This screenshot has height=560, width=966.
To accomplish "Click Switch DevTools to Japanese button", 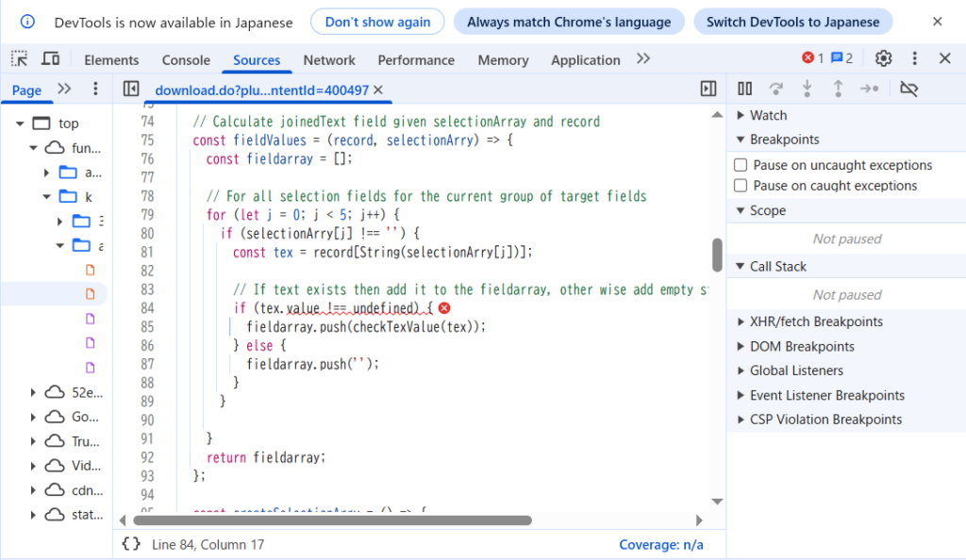I will click(793, 22).
